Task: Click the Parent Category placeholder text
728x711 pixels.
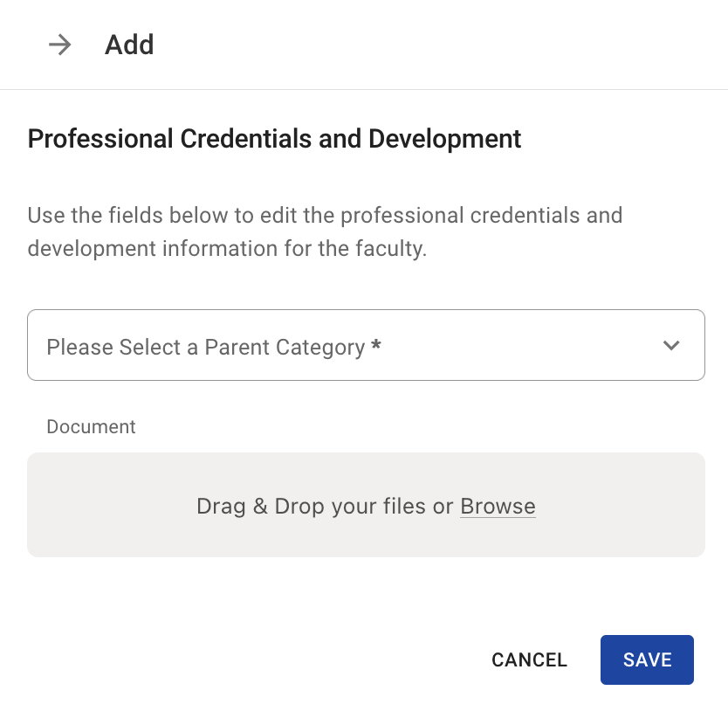Action: point(205,348)
